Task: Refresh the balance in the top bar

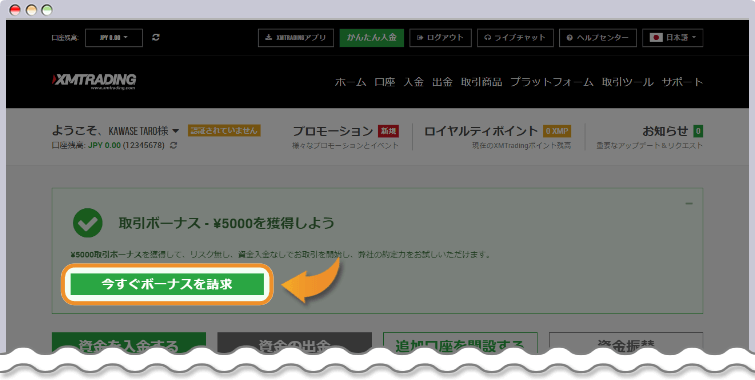Action: (156, 37)
